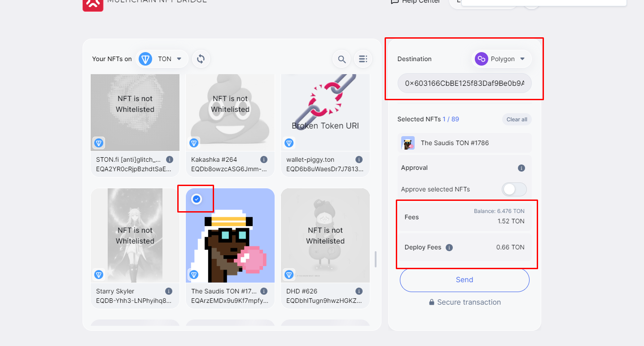Screen dimensions: 644x346
Task: Show info for the STON.fi [anti]glitch NFT
Action: (x=170, y=160)
